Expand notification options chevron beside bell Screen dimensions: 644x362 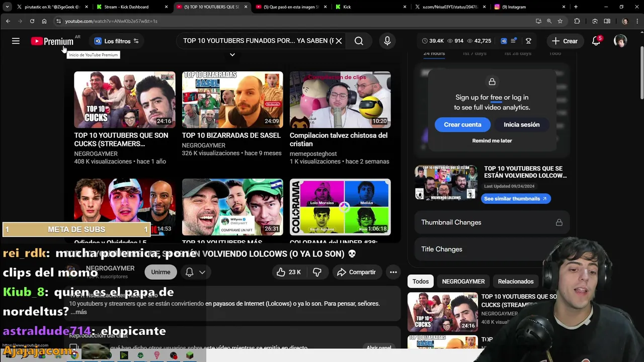(x=202, y=272)
